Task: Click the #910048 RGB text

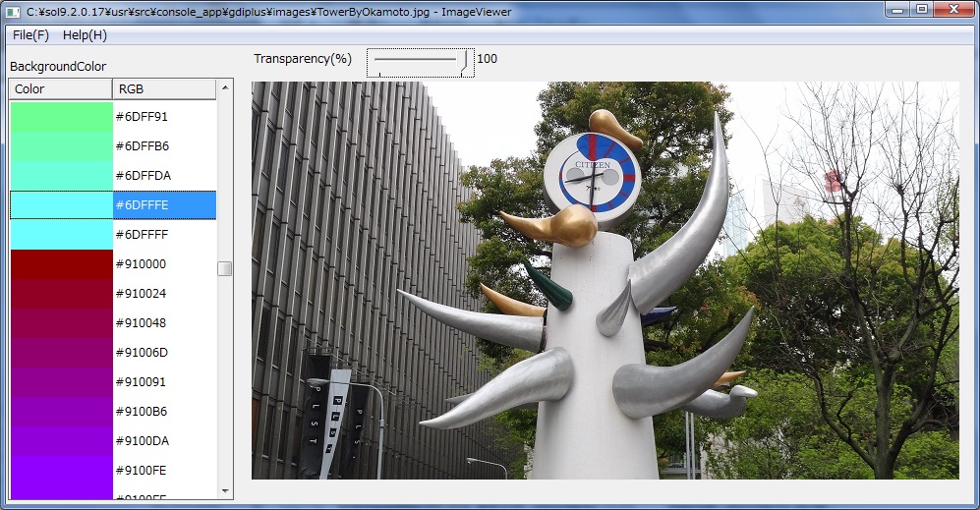Action: [142, 322]
